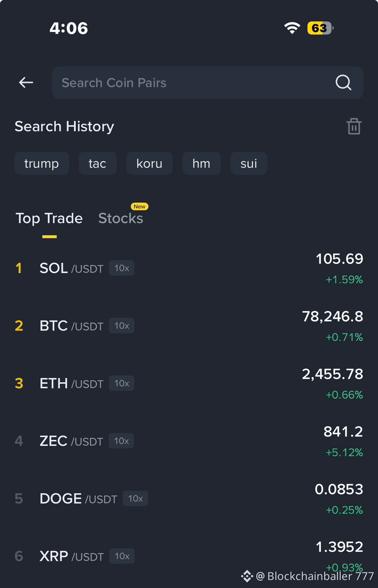Tap the 10x leverage badge beside DOGE

click(x=135, y=499)
